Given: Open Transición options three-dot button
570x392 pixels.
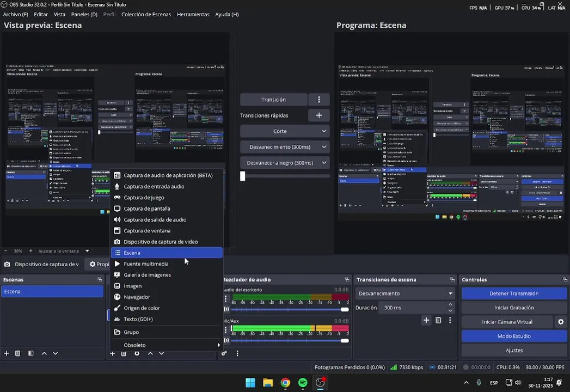Looking at the screenshot, I should (x=319, y=100).
